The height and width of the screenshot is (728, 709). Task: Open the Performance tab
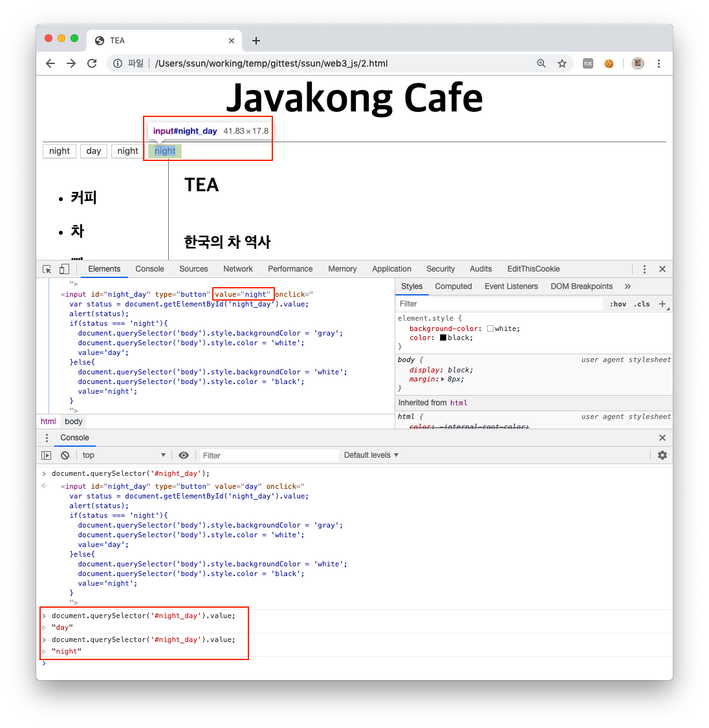pos(290,270)
